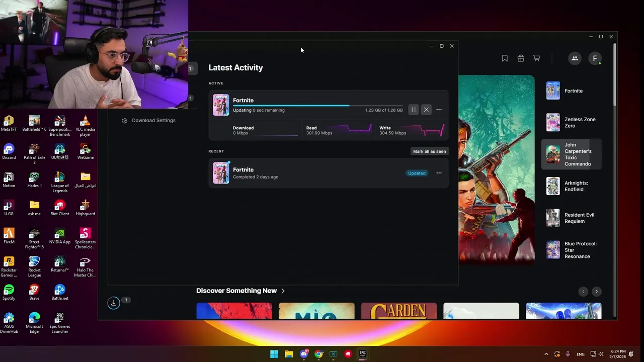This screenshot has width=644, height=362.
Task: Go to previous Discover carousel page
Action: pyautogui.click(x=583, y=292)
